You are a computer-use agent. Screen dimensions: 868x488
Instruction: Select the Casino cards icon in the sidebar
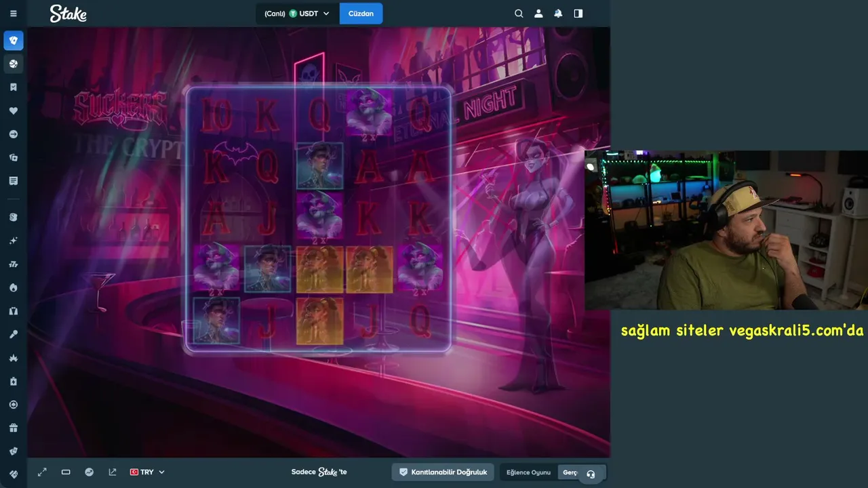click(x=14, y=41)
